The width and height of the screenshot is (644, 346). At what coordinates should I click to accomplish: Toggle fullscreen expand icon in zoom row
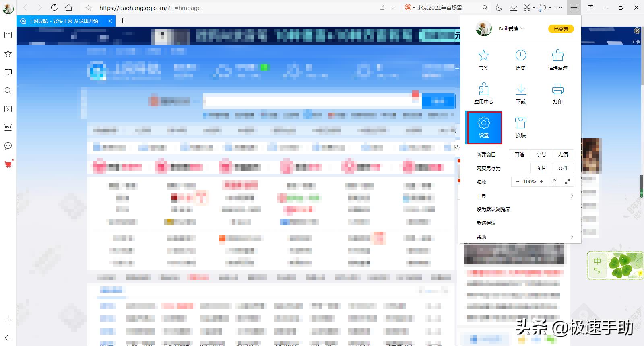[567, 182]
